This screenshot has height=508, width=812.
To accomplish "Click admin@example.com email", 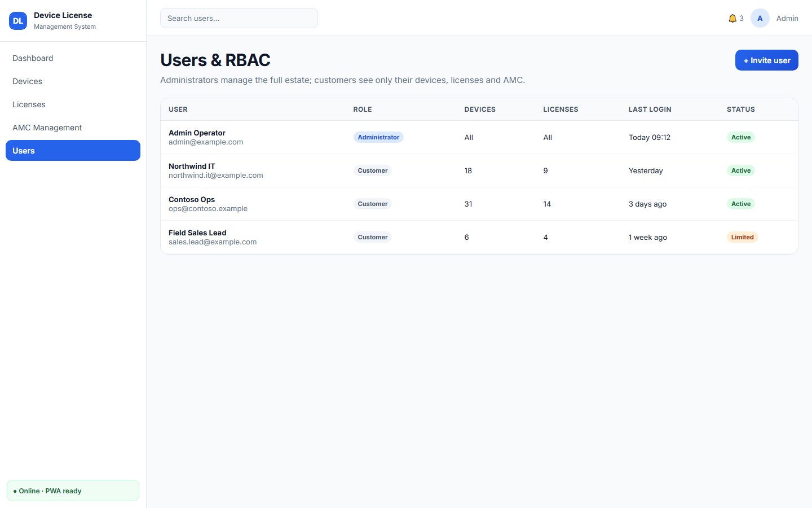I will [206, 142].
